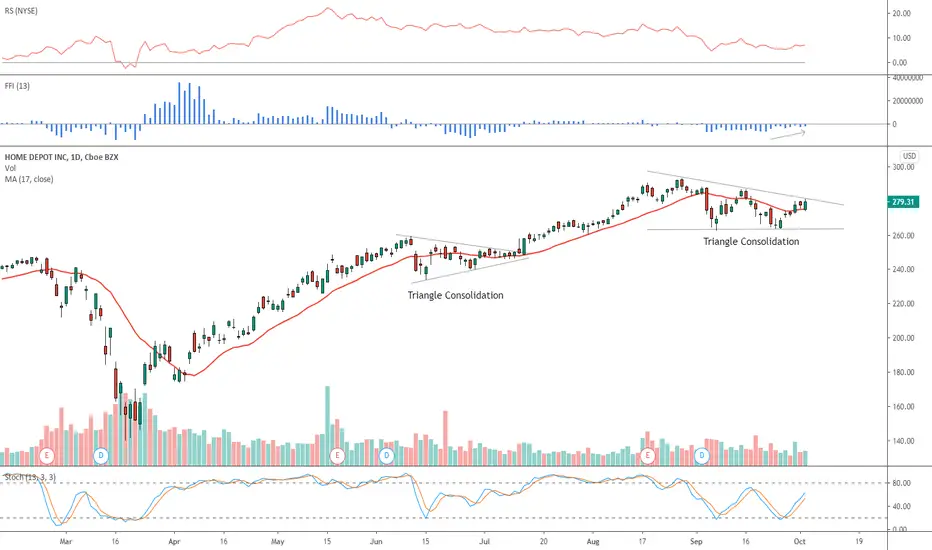Select the Triangle Consolidation text near July
This screenshot has width=932, height=550.
455,295
